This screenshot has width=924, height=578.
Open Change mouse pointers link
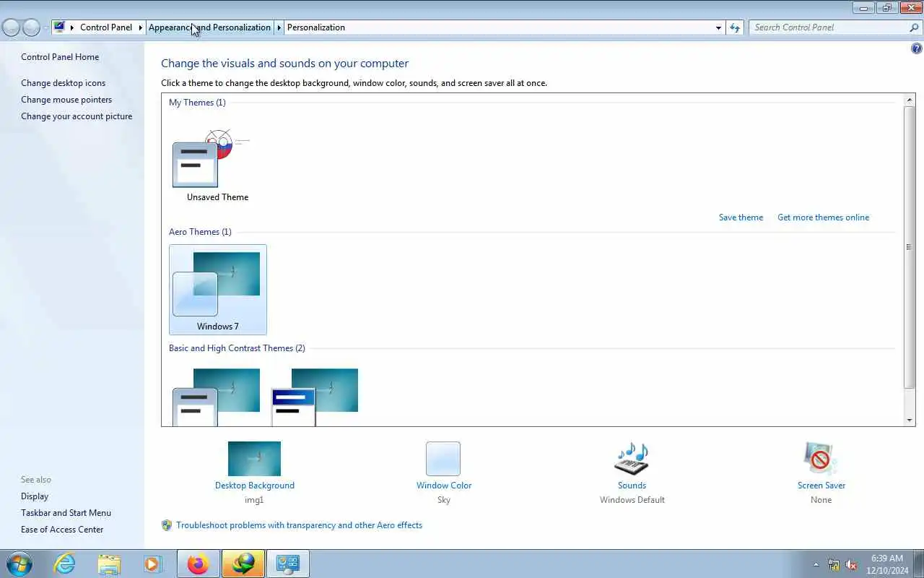(66, 100)
